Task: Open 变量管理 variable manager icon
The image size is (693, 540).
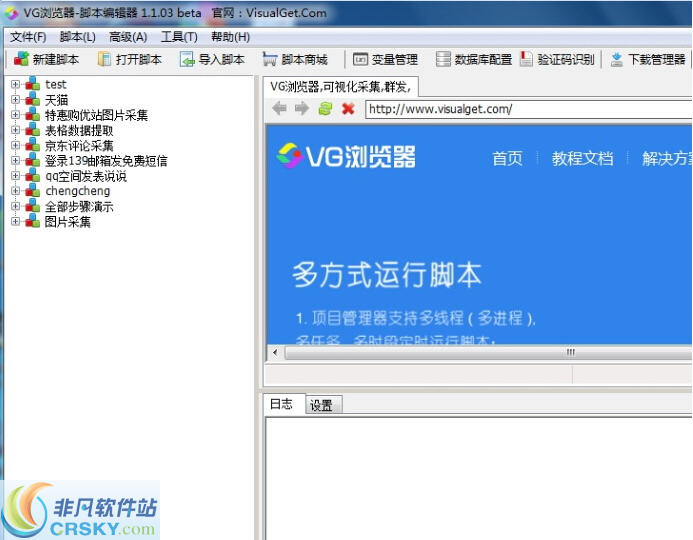Action: (x=360, y=59)
